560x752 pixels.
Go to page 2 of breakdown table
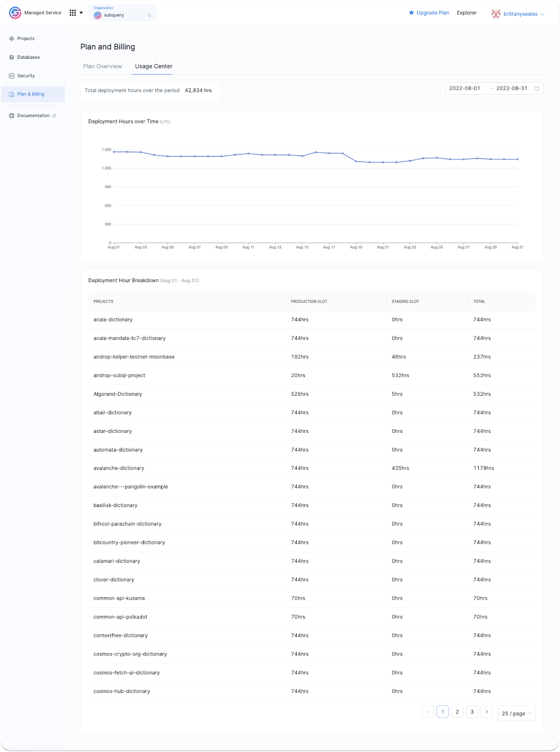tap(457, 712)
